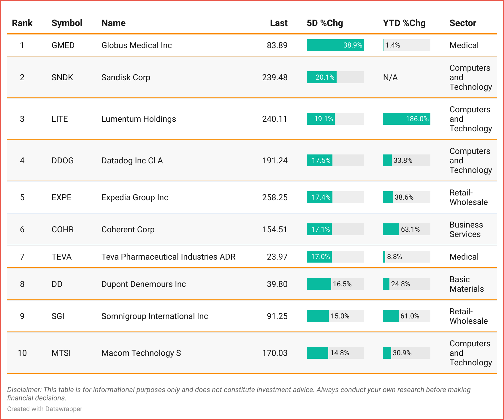Click Datadog's 17.5% change bar
Image resolution: width=504 pixels, height=420 pixels.
[320, 161]
